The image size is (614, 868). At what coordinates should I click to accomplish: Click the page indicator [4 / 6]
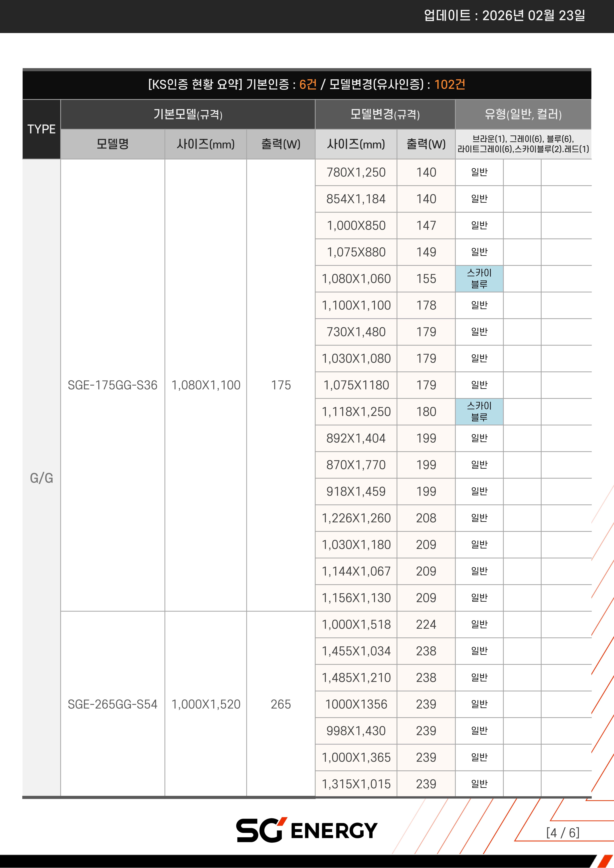click(x=563, y=833)
